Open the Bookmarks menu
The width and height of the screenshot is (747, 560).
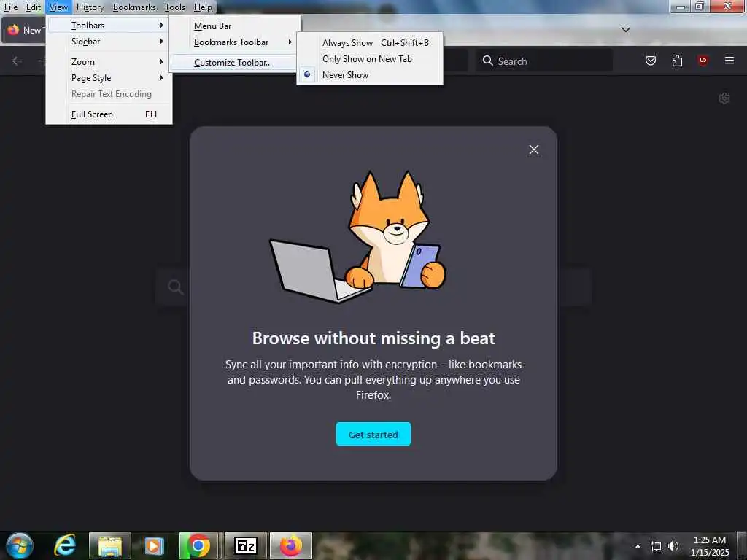coord(134,7)
